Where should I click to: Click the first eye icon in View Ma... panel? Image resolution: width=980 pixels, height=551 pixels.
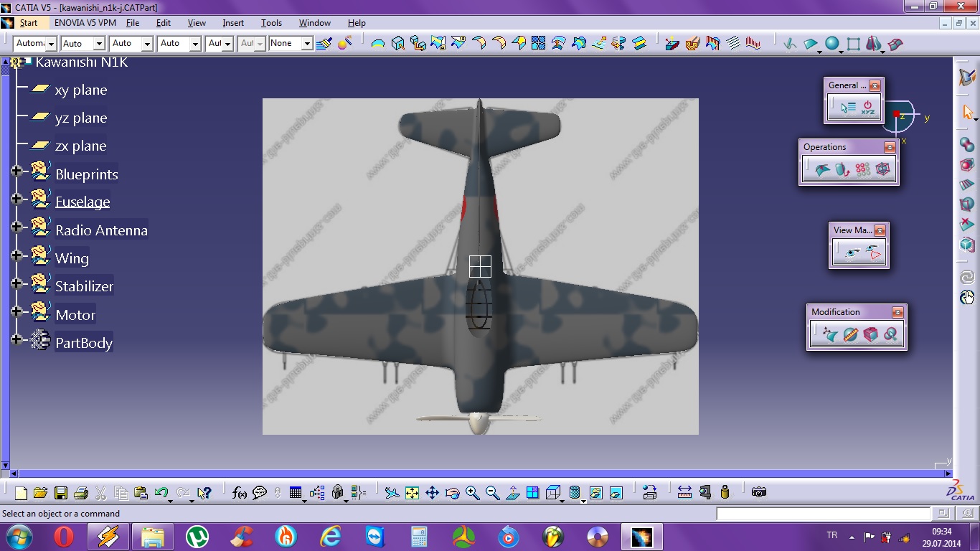(852, 253)
